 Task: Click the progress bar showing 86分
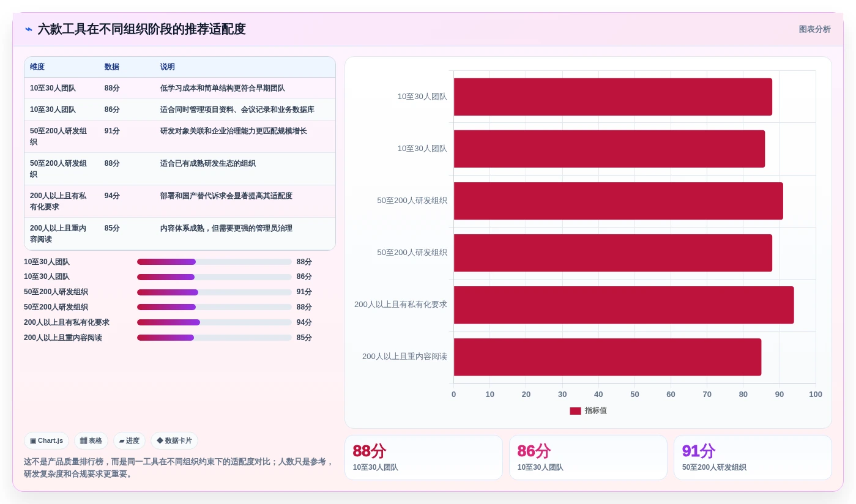pos(214,277)
